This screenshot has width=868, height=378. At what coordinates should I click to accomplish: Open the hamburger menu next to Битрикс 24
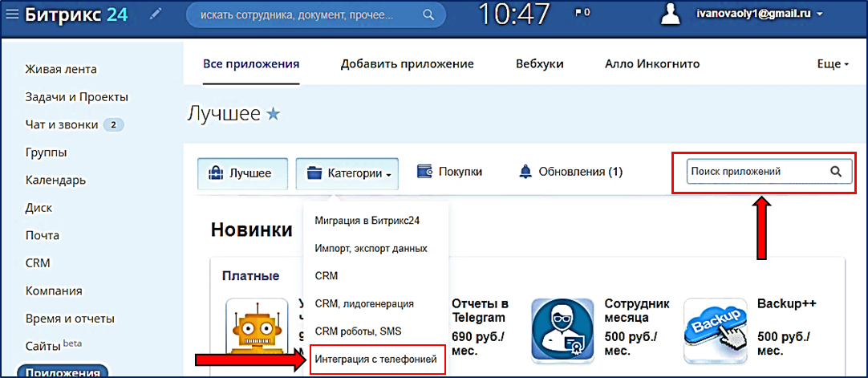(x=11, y=15)
